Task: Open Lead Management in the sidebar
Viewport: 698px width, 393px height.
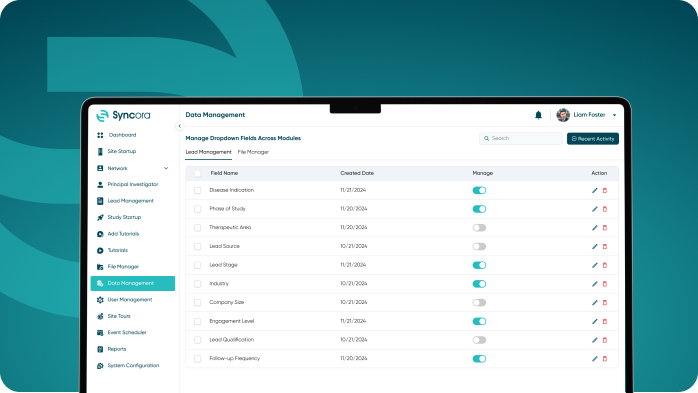Action: point(130,201)
